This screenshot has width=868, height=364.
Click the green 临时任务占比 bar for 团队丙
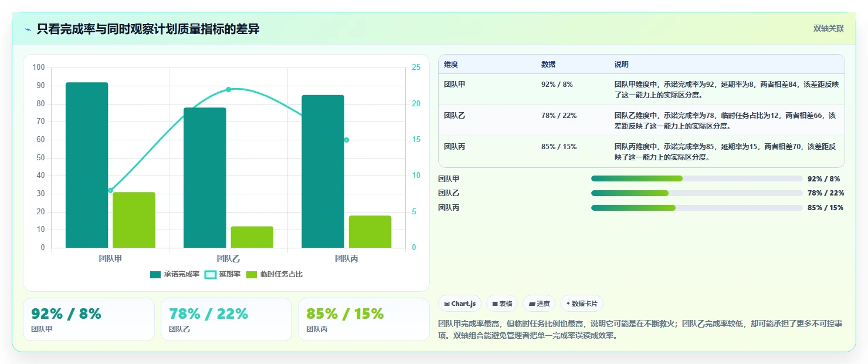coord(370,232)
